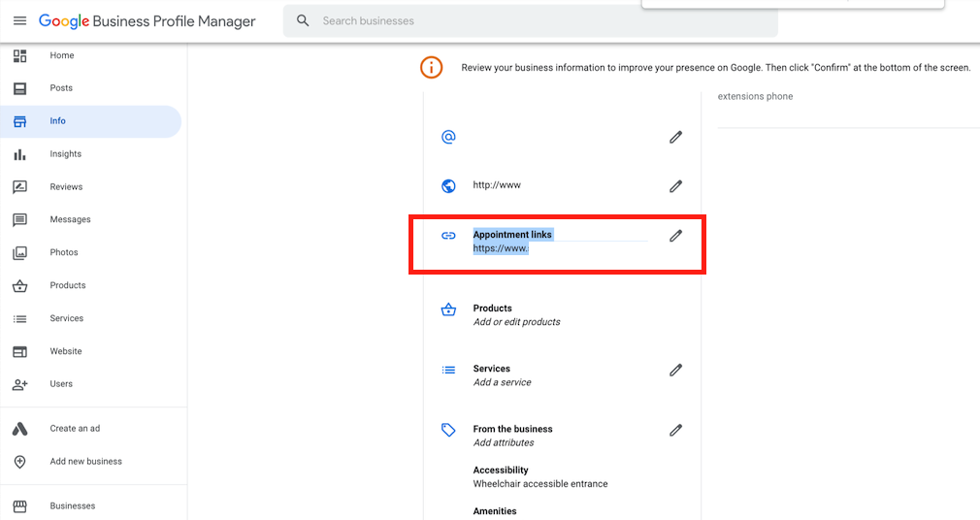Click Add attributes
The width and height of the screenshot is (980, 520).
tap(504, 442)
